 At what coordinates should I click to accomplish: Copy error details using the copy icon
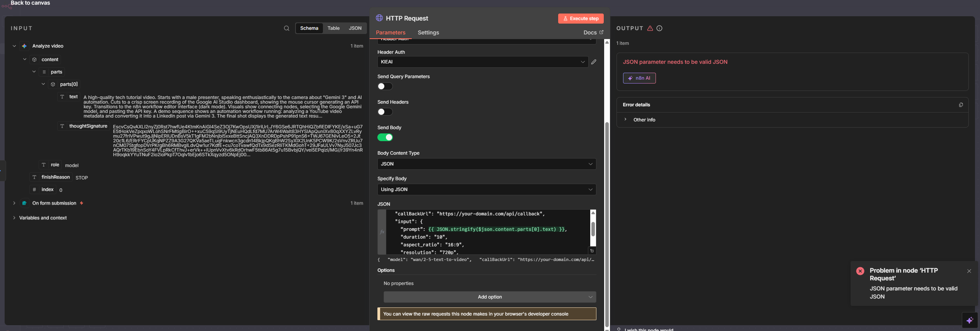pyautogui.click(x=961, y=105)
